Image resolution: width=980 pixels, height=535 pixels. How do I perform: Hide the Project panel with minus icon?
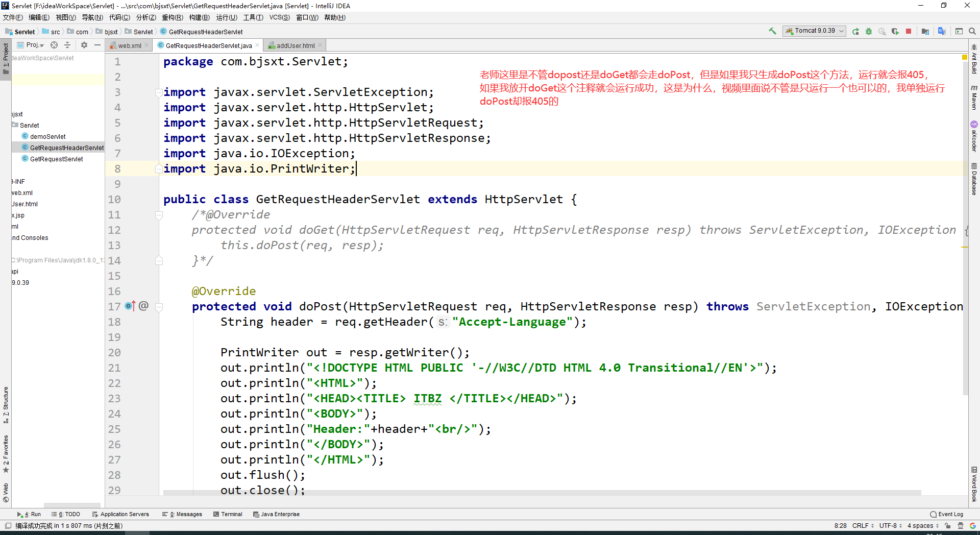point(97,45)
